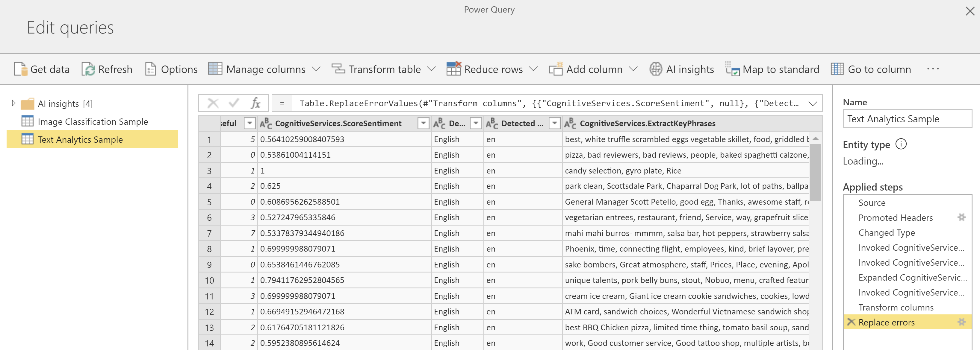Screen dimensions: 980x350
Task: Click the scrollbar up arrow
Action: point(815,138)
